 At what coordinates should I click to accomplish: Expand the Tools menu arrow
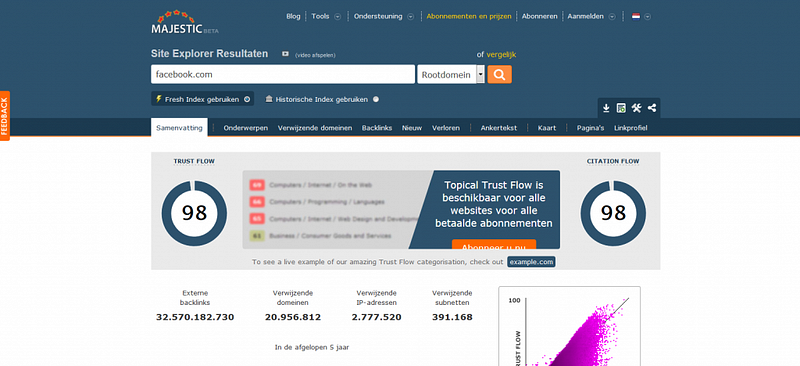pos(337,16)
